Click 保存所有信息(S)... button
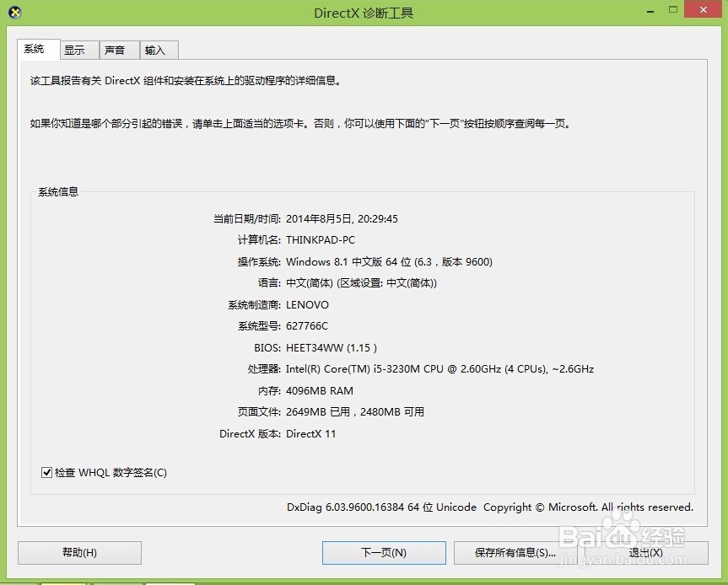 (x=515, y=552)
